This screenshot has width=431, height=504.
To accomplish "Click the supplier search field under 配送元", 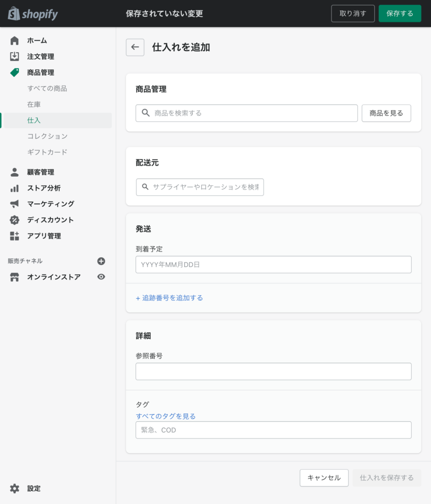I will (200, 187).
